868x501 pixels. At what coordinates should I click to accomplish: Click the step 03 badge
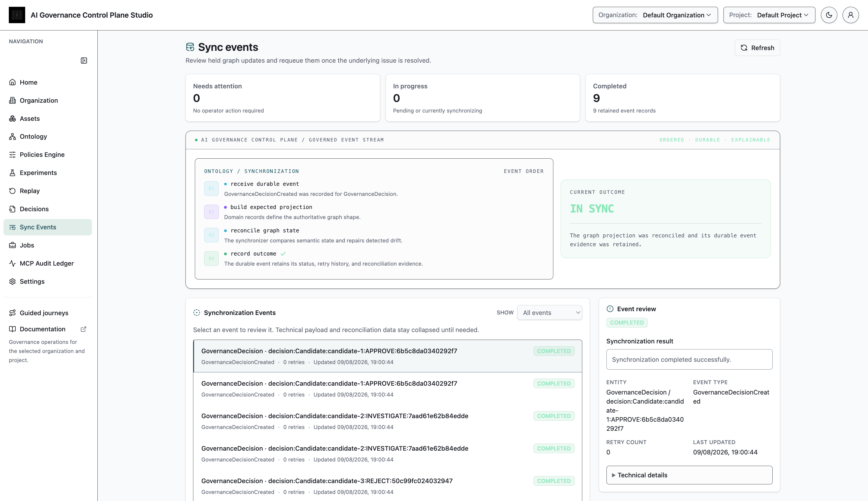point(211,235)
